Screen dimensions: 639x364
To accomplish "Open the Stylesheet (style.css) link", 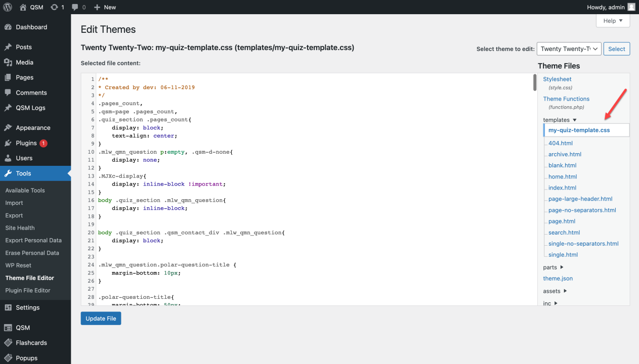I will pos(557,79).
